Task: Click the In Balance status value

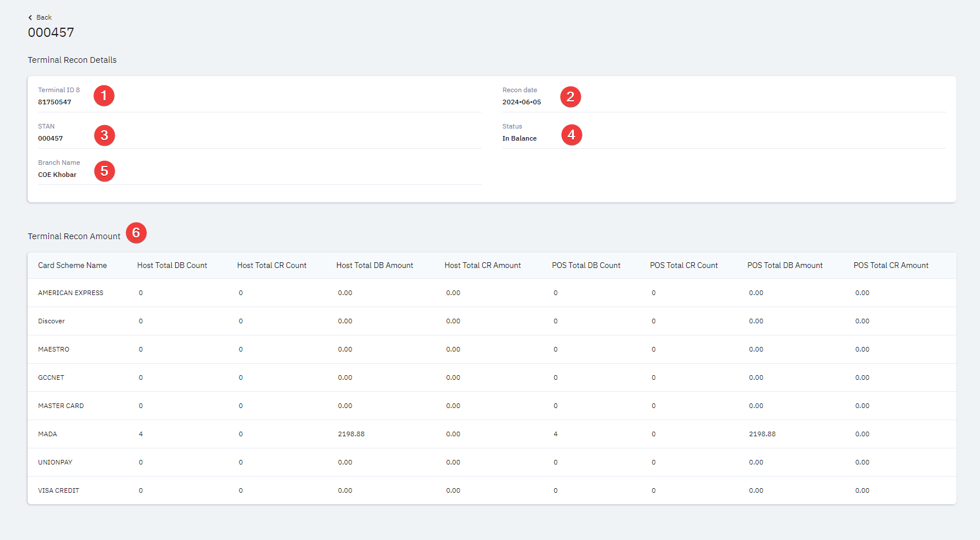Action: (x=519, y=139)
